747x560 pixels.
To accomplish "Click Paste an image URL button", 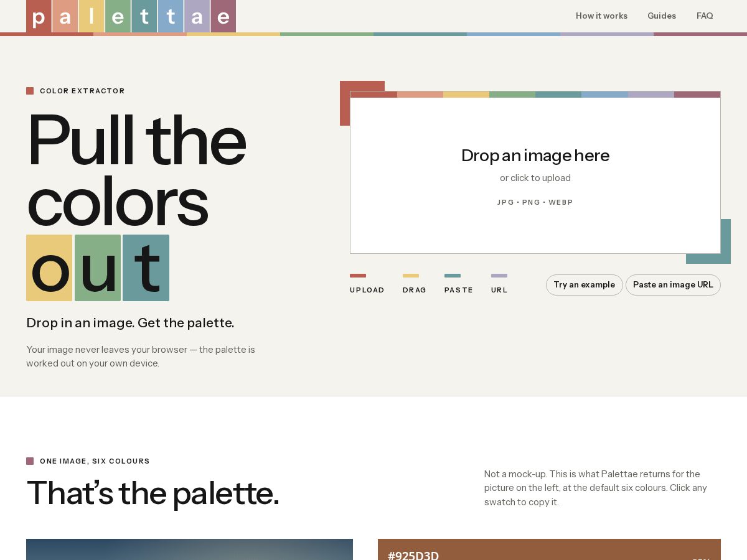I will pos(673,285).
